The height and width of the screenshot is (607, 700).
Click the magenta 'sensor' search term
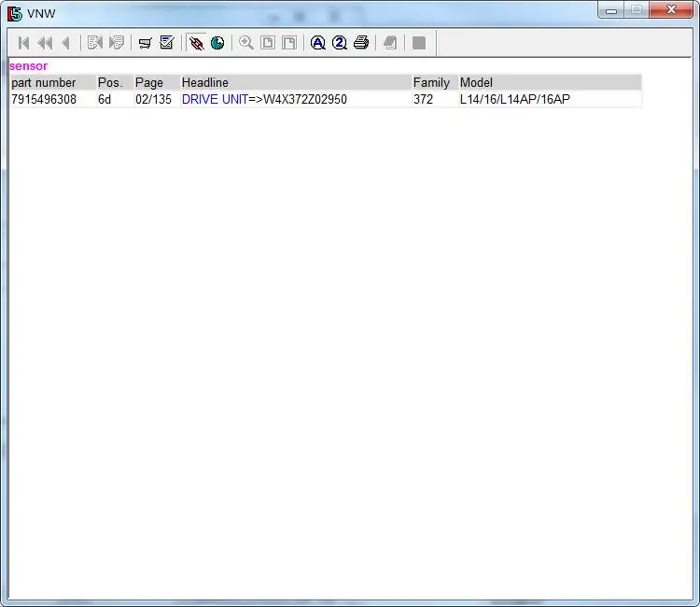28,66
